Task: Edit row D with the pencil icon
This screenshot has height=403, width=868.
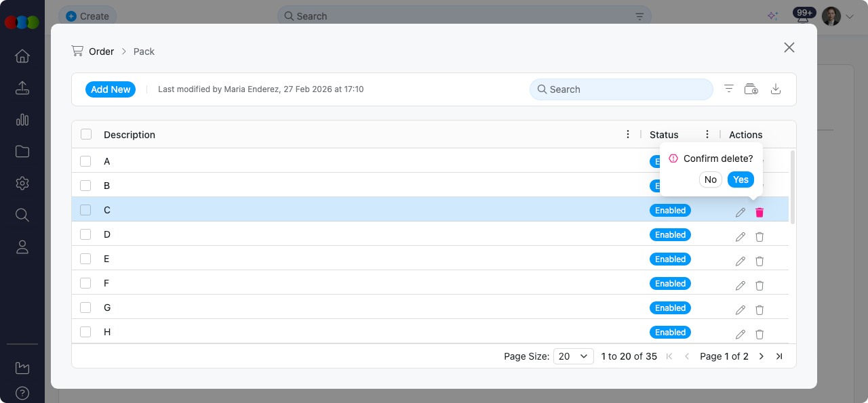Action: point(741,237)
